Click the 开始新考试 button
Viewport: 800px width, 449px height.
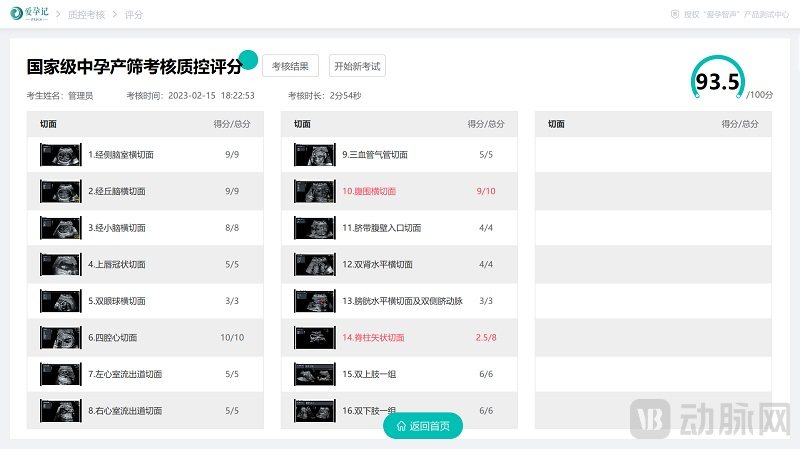[357, 66]
